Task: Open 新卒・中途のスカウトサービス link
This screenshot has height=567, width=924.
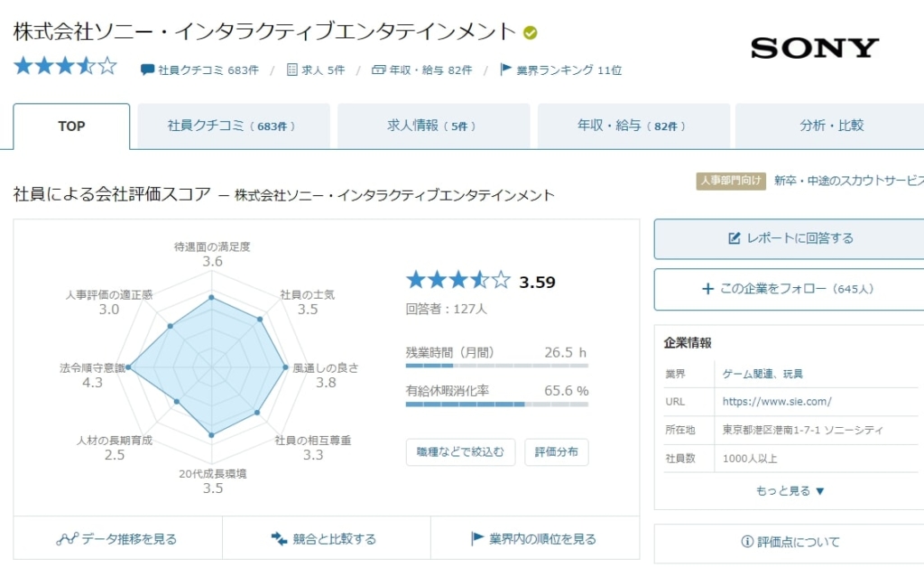Action: 848,181
